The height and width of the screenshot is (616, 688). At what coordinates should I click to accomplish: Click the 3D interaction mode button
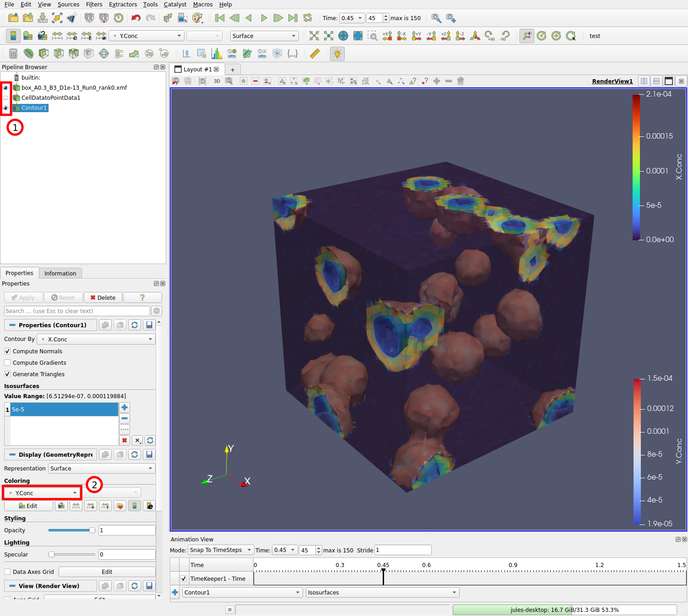coord(217,81)
